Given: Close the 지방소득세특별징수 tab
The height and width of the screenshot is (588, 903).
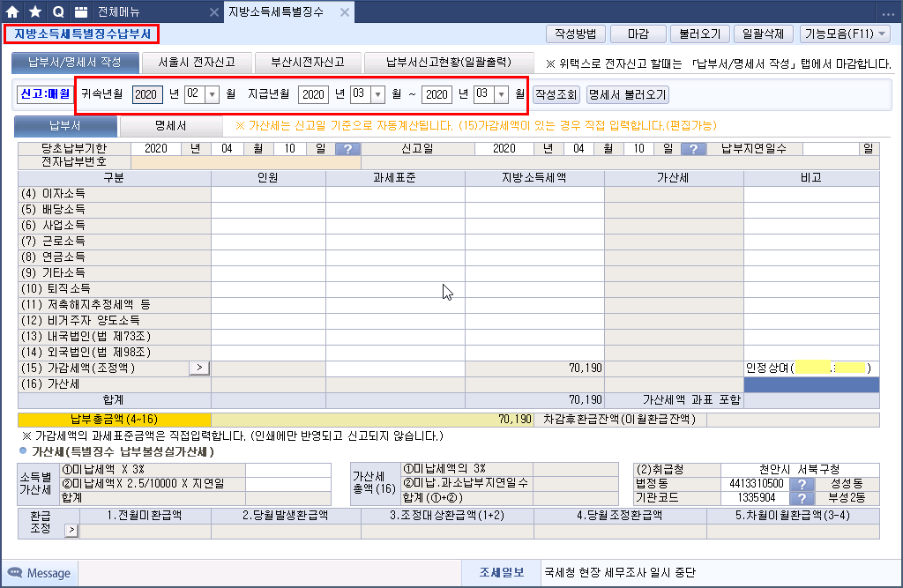Looking at the screenshot, I should 345,12.
